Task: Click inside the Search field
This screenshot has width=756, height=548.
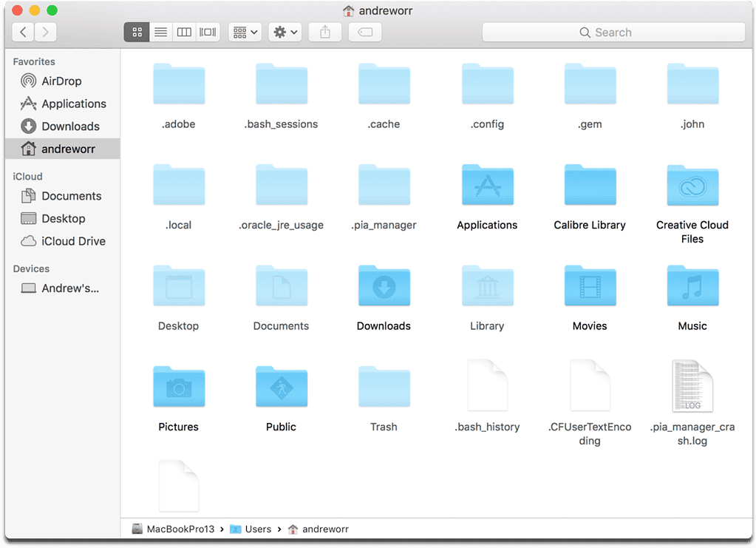Action: 613,32
